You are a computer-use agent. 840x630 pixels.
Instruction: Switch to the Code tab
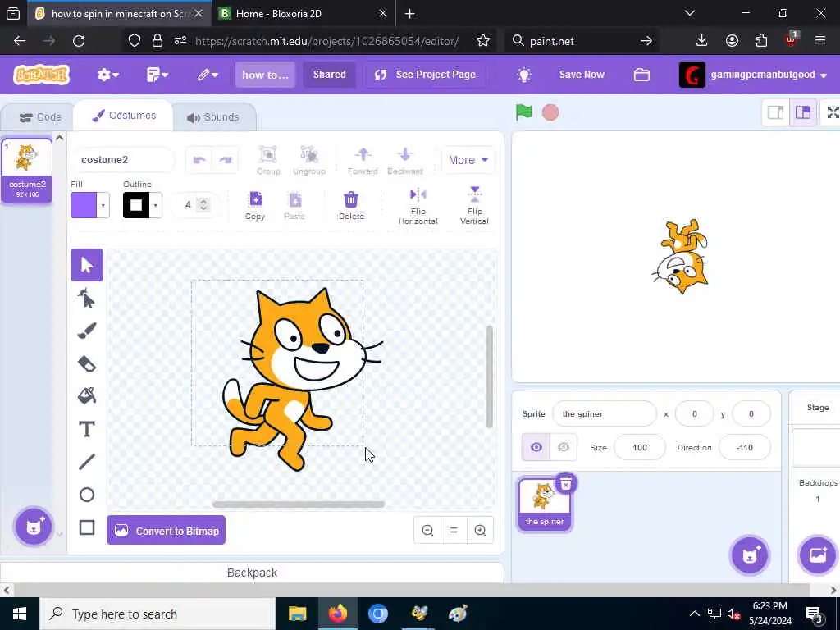(x=40, y=117)
